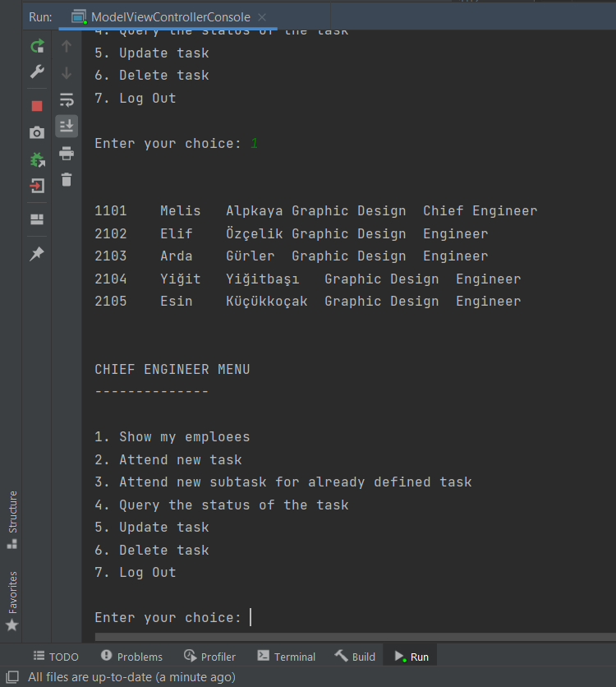Toggle soft-wrap for console lines
This screenshot has width=616, height=687.
[x=66, y=99]
